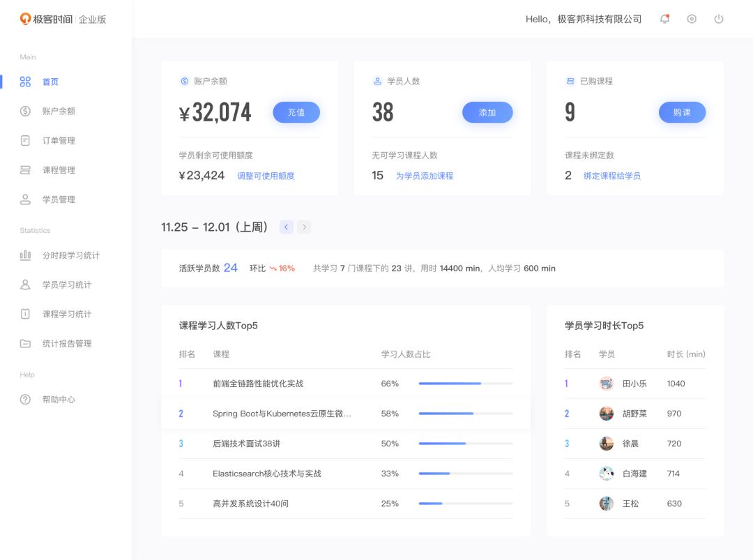This screenshot has height=560, width=753.
Task: Click the 66% progress bar for 前端全链路性能优化实战
Action: click(466, 384)
